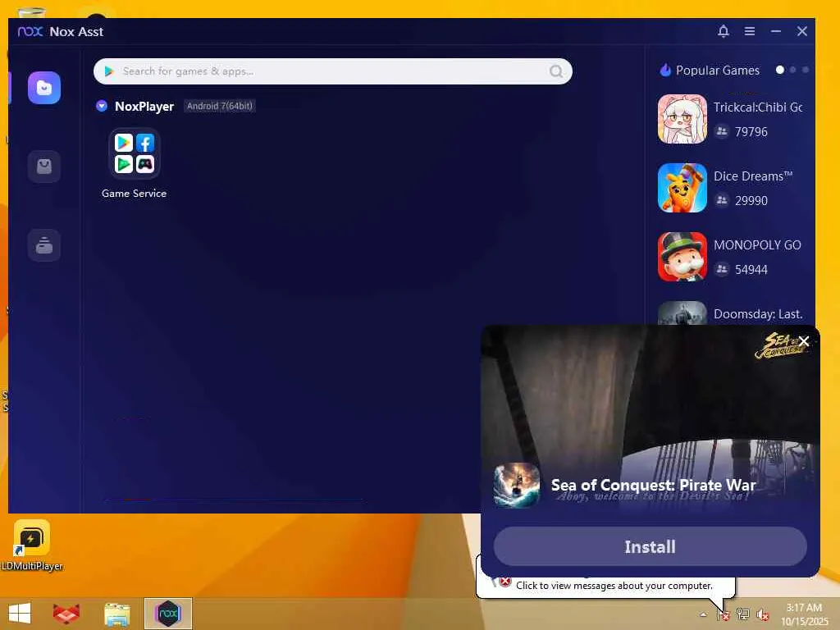This screenshot has width=840, height=630.
Task: Click the Sea of Conquest game icon
Action: [517, 485]
